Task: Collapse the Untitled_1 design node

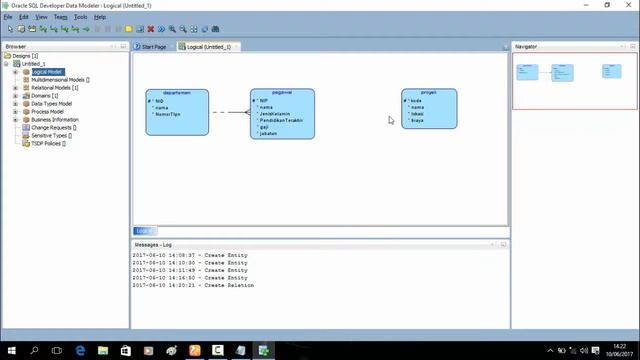Action: [6, 64]
